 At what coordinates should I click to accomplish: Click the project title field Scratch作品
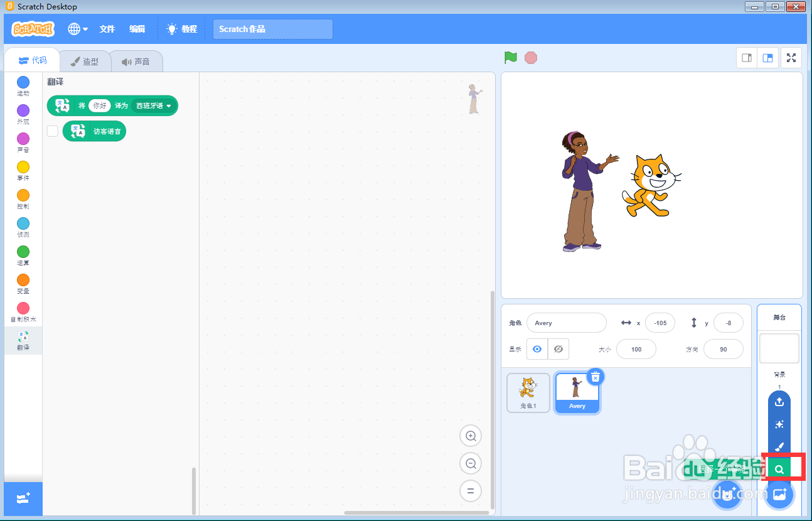click(x=273, y=29)
